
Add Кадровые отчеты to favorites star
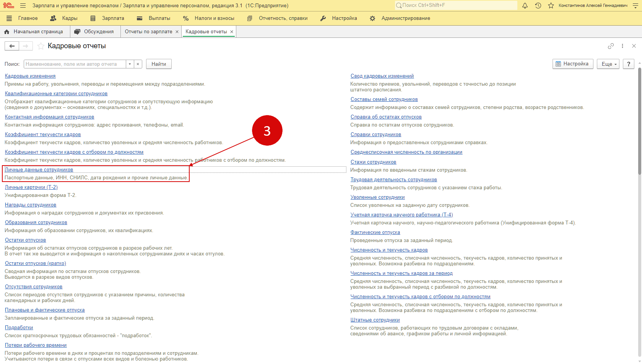[x=41, y=46]
